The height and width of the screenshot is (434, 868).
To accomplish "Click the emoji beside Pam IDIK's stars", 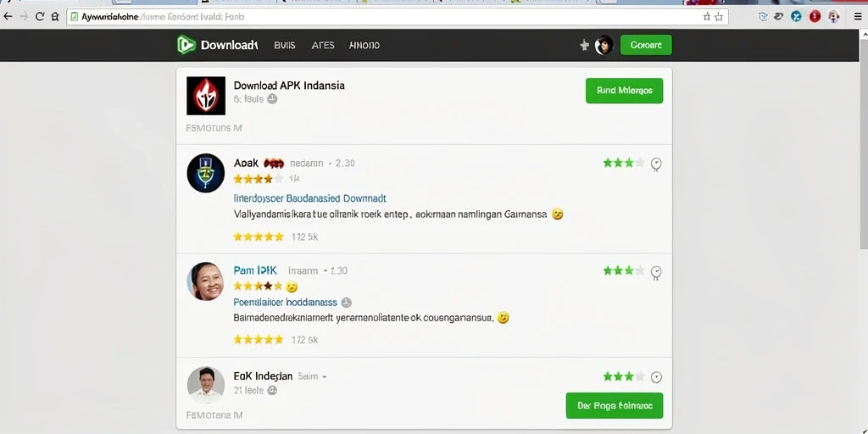I will (292, 287).
